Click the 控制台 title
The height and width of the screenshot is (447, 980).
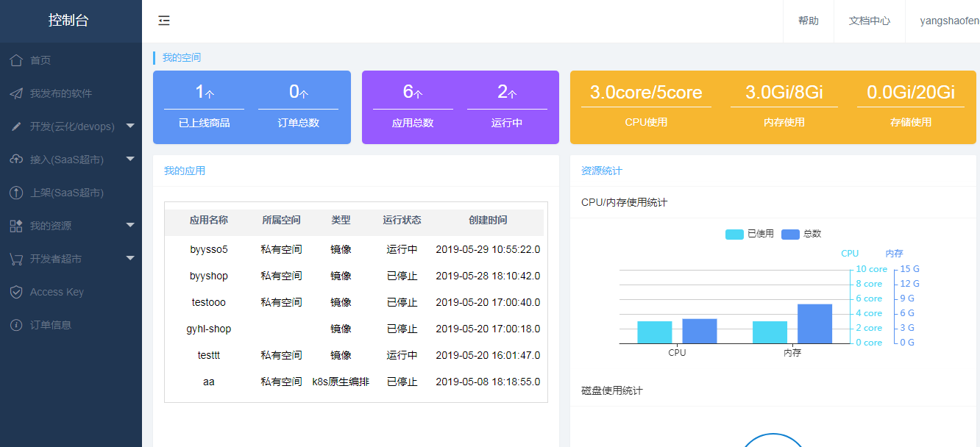68,21
